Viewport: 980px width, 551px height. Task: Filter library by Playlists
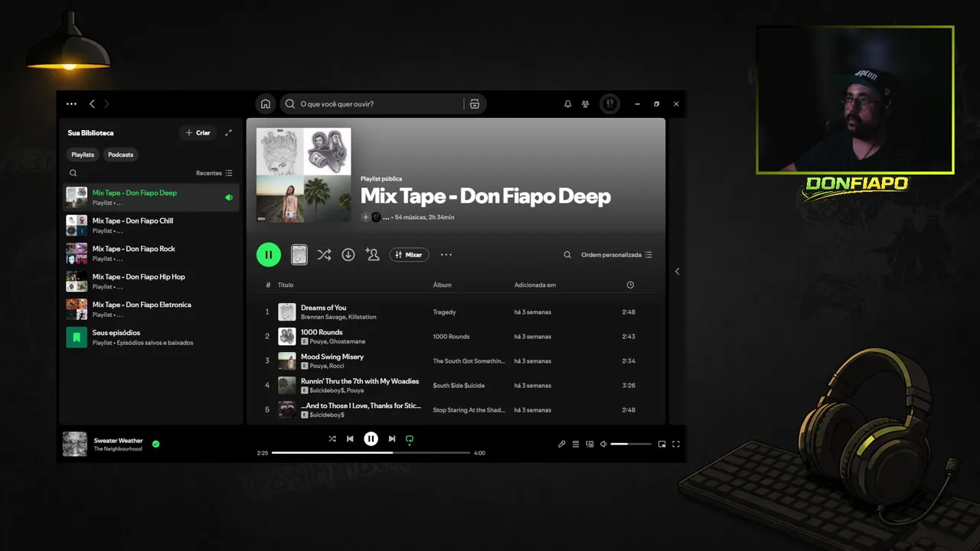click(x=83, y=155)
